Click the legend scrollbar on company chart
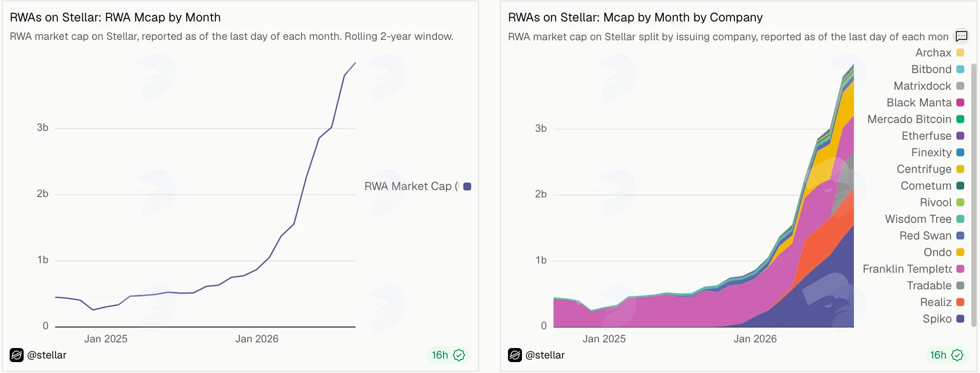 point(973,195)
